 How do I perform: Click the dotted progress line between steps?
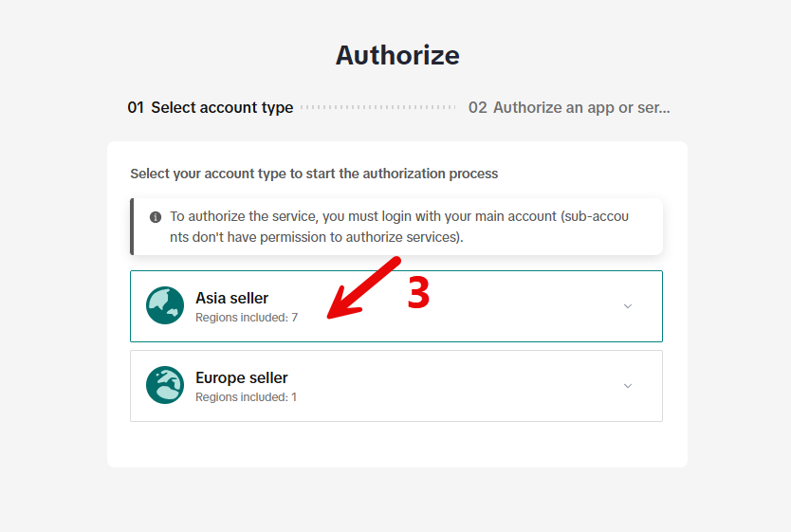coord(378,108)
